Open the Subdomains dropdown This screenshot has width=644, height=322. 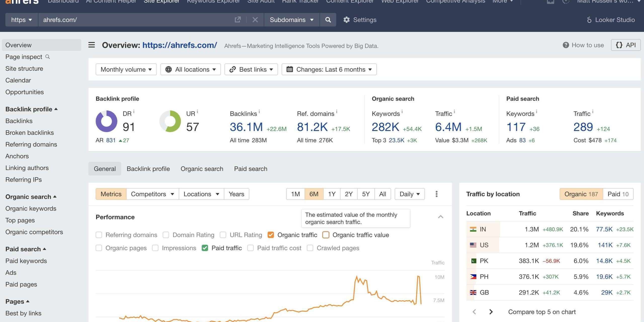291,20
